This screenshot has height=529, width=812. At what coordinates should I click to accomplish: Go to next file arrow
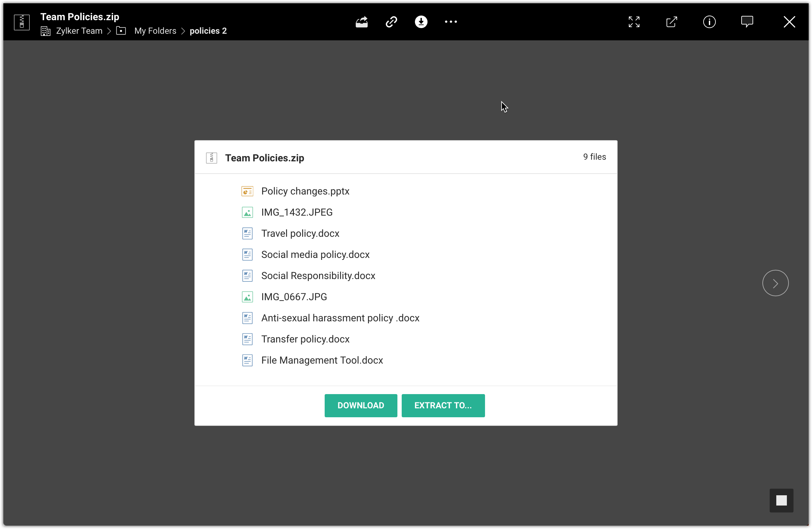tap(775, 283)
